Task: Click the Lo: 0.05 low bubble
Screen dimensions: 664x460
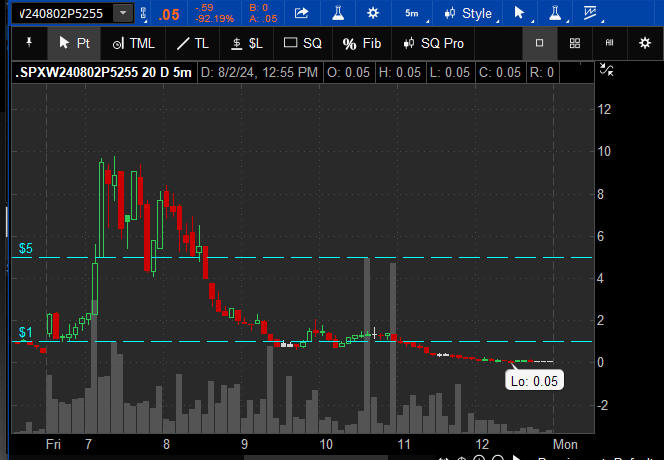Action: pyautogui.click(x=534, y=381)
